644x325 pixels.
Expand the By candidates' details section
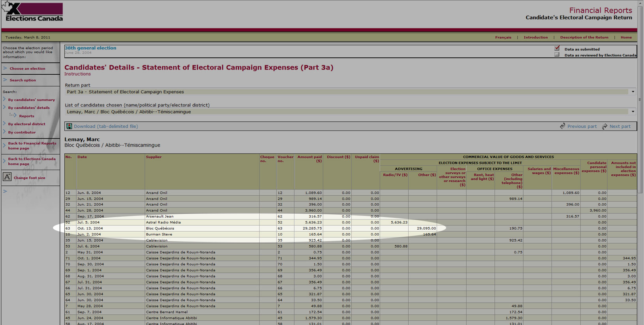click(29, 108)
